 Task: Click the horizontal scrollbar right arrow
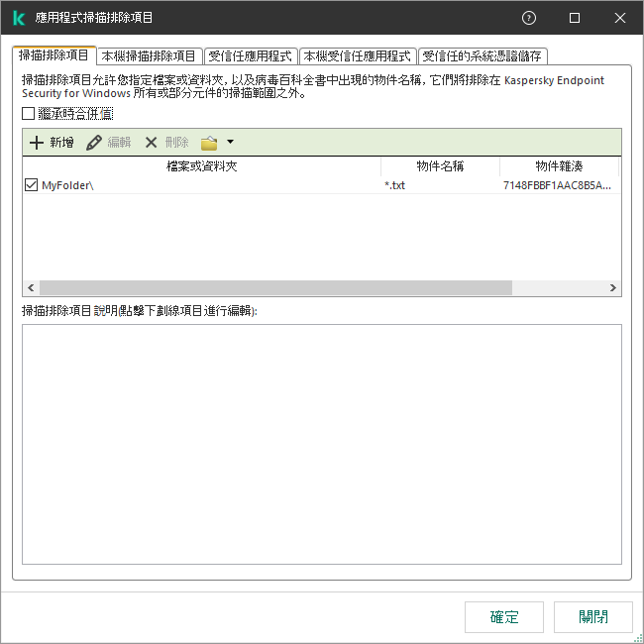point(612,287)
